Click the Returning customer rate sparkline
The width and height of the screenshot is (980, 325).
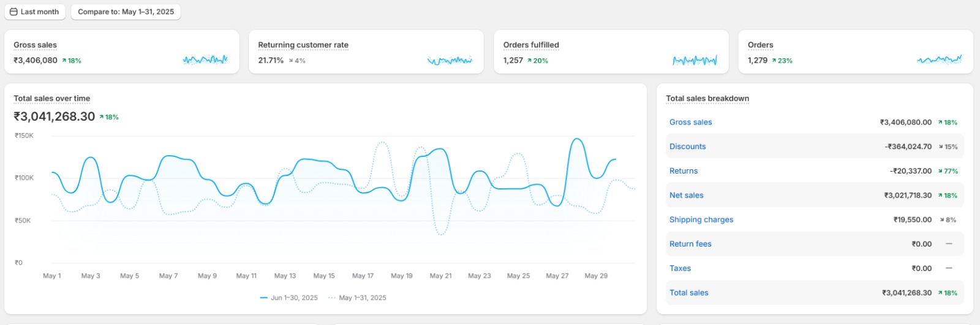450,60
